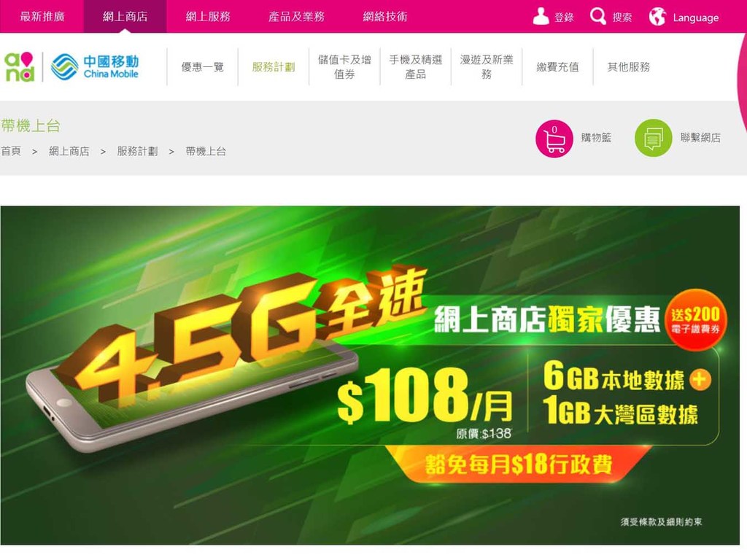
Task: Go to 繳費充值 page
Action: [557, 66]
